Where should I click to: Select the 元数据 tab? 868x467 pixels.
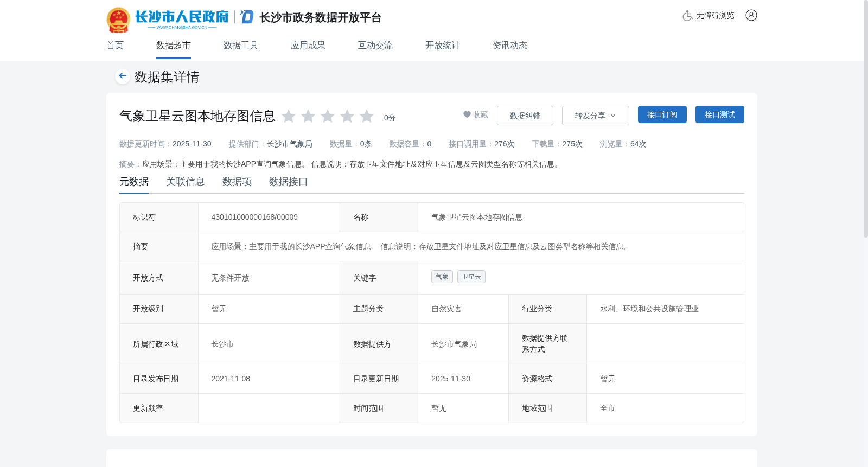click(134, 182)
